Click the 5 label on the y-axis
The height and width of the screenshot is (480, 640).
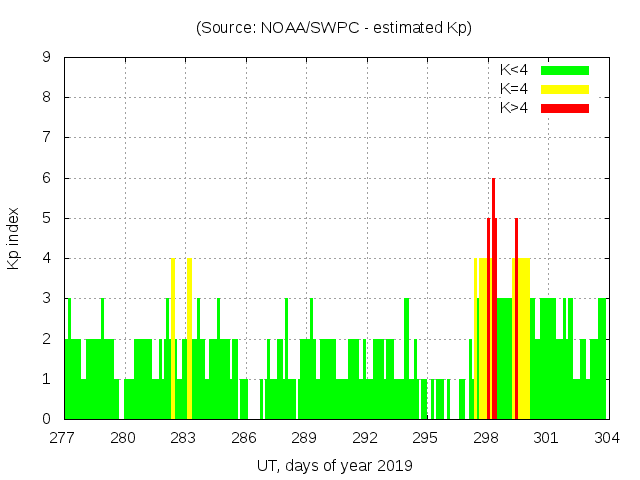pos(47,218)
